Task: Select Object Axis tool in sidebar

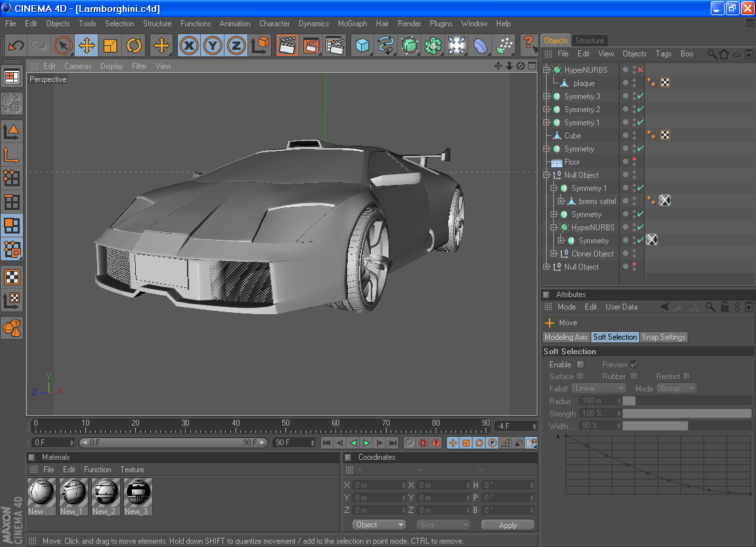Action: (x=12, y=155)
